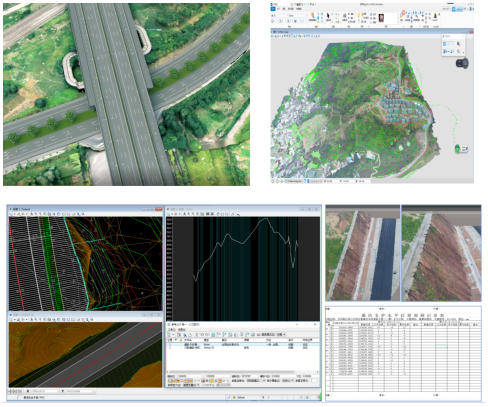
Task: Click the first View 1 toolbar icon
Action: click(11, 214)
